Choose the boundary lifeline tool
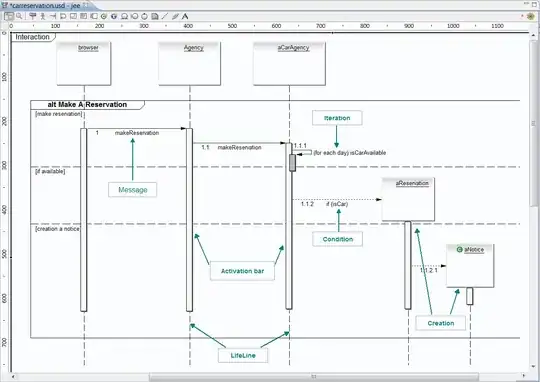This screenshot has height=382, width=540. pyautogui.click(x=135, y=16)
